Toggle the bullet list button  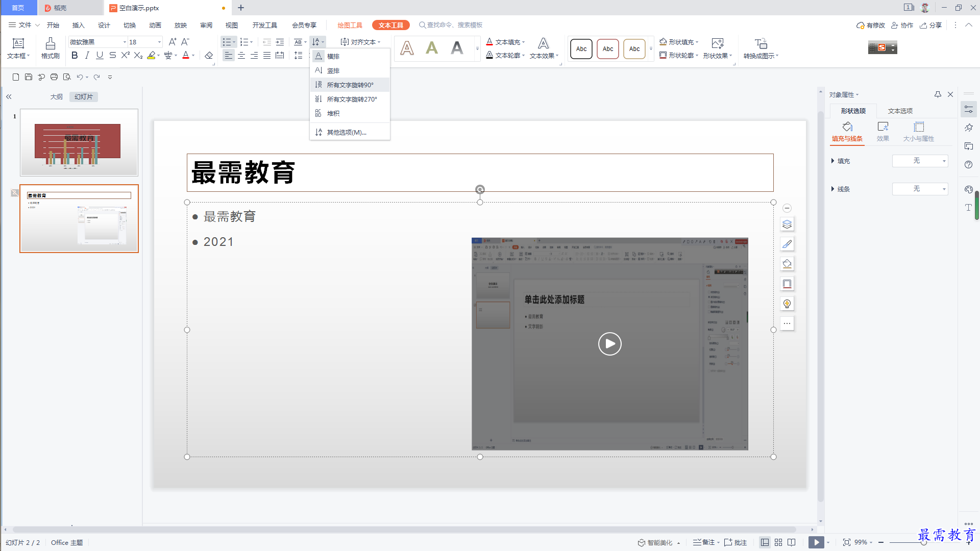[227, 42]
